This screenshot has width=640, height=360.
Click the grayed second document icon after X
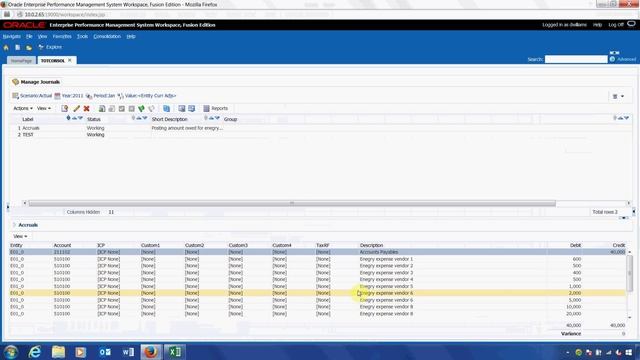pos(112,109)
